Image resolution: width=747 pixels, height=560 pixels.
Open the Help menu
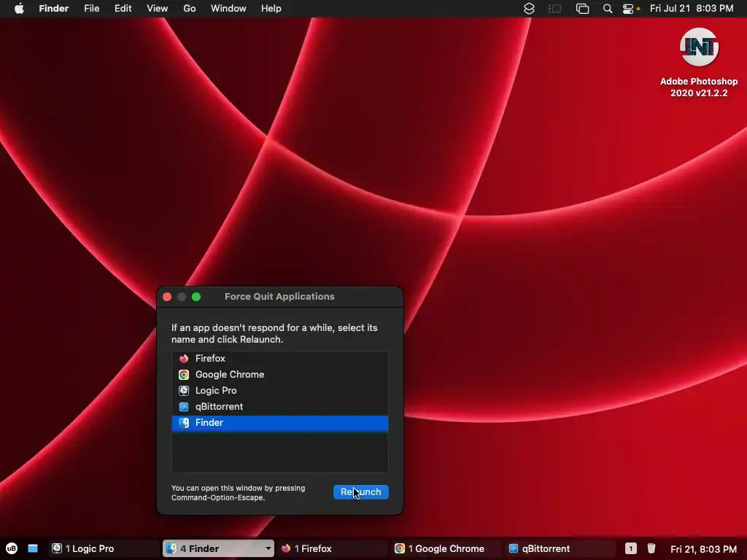click(271, 9)
